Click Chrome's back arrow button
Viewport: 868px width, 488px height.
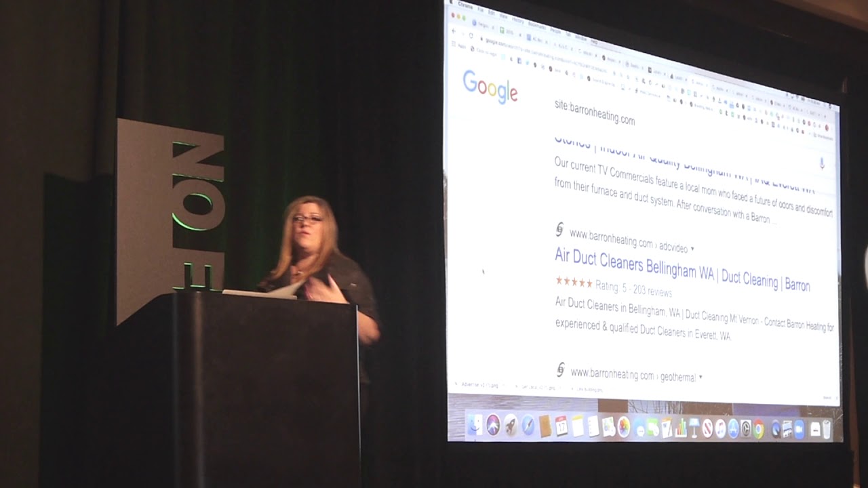[x=454, y=31]
